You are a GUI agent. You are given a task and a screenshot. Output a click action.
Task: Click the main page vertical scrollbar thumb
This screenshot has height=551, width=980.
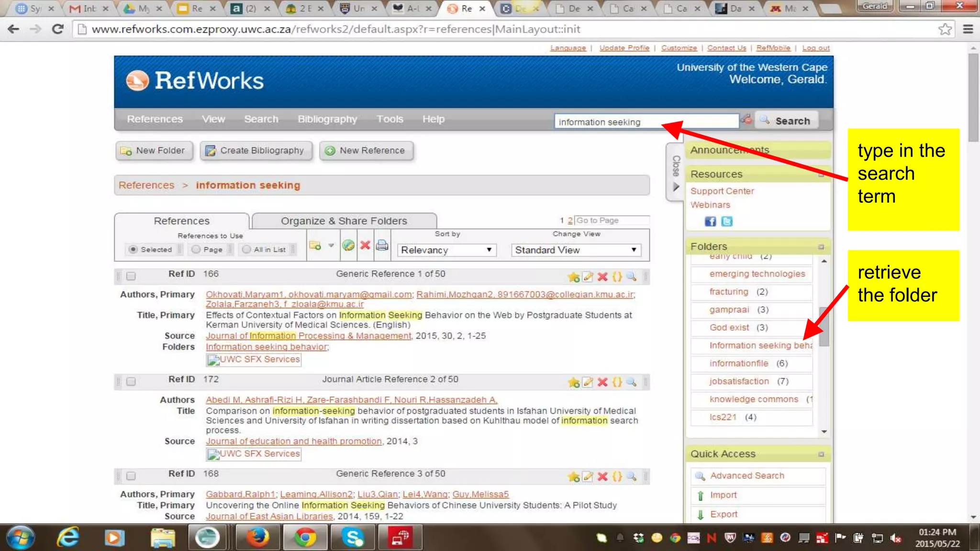coord(973,98)
